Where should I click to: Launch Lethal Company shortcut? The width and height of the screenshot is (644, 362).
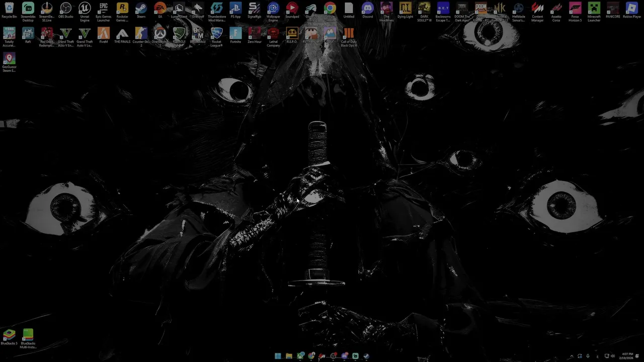click(x=273, y=37)
